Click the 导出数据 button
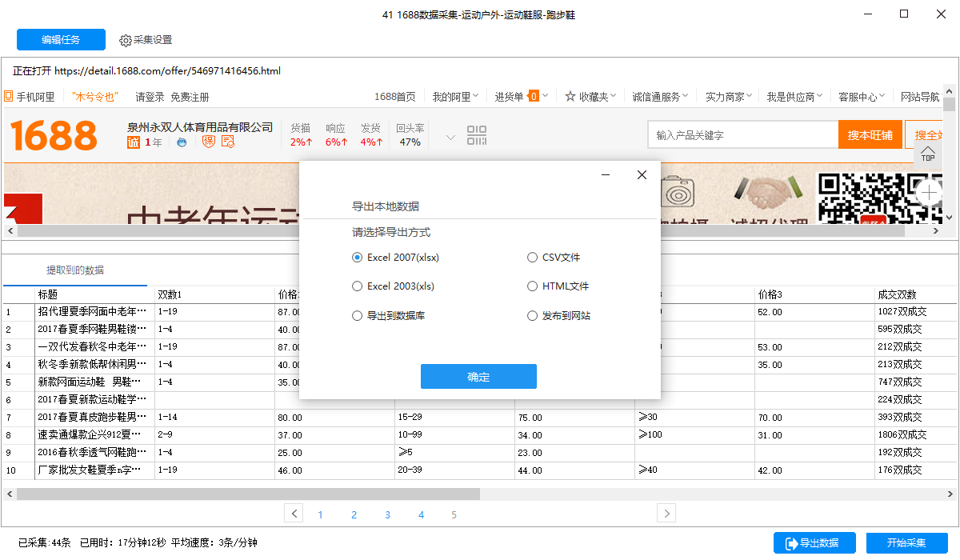The image size is (960, 560). 814,543
